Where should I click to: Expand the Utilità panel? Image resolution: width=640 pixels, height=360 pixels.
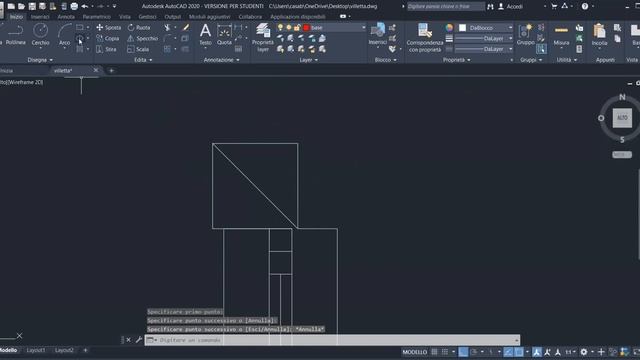coord(567,60)
